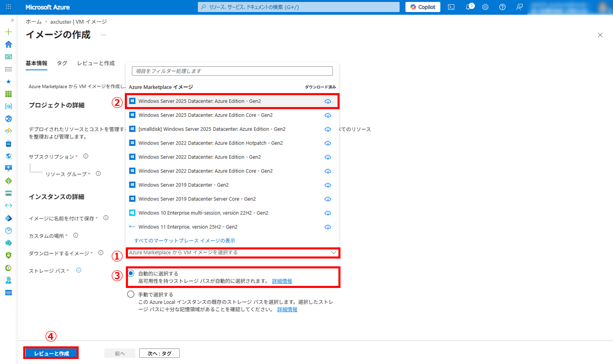
Task: Open the Storage accounts sidebar icon
Action: click(x=9, y=193)
